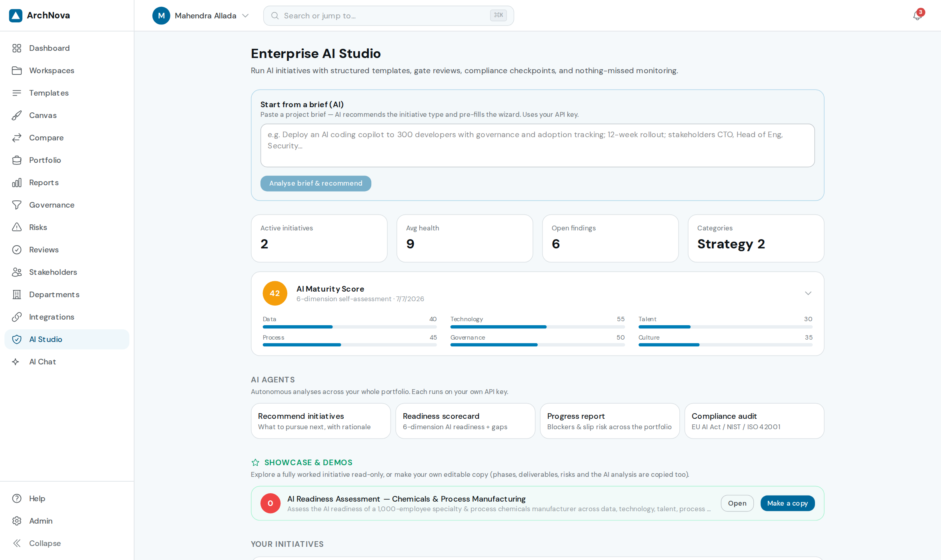Navigate to Portfolio section
Viewport: 941px width, 560px height.
point(67,160)
